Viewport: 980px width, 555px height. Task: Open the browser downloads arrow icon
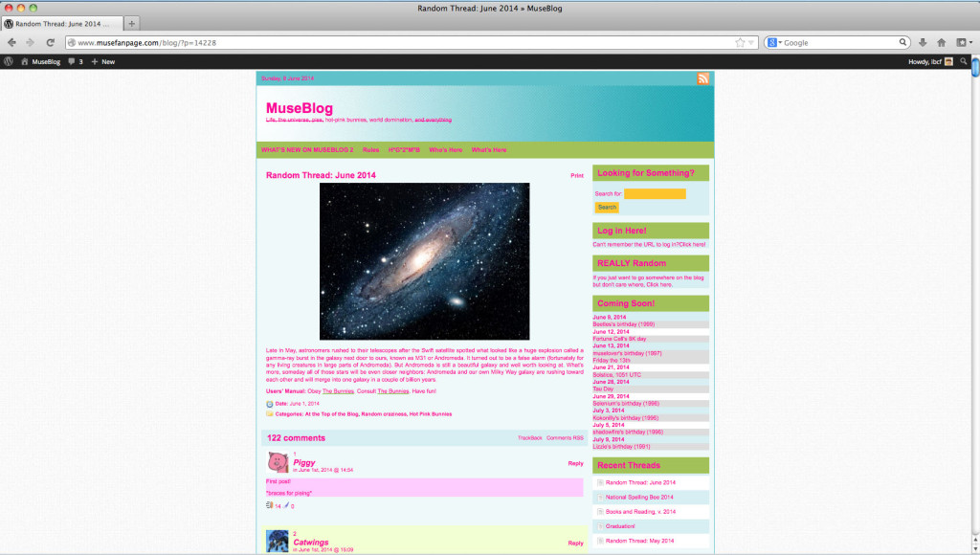point(924,42)
